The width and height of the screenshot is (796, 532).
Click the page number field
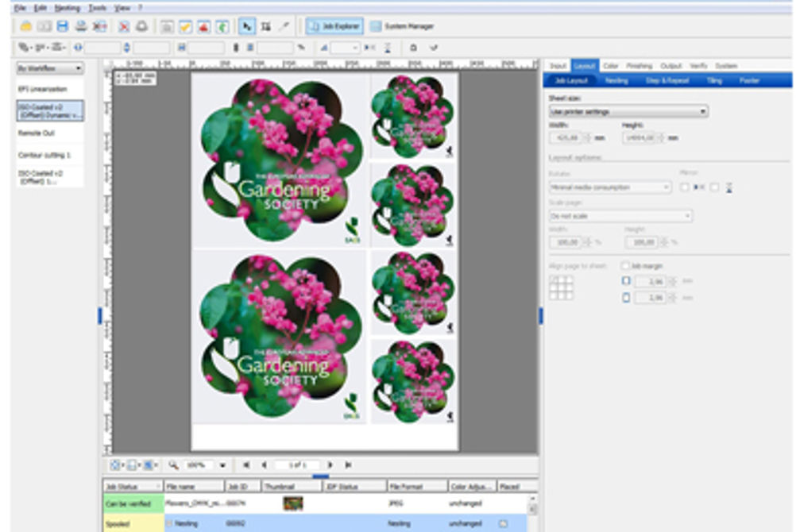tap(297, 465)
